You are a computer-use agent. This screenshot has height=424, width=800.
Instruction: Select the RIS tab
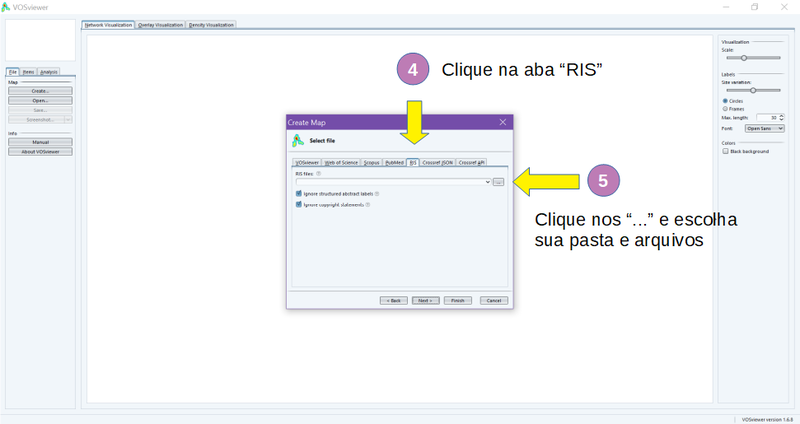point(413,162)
